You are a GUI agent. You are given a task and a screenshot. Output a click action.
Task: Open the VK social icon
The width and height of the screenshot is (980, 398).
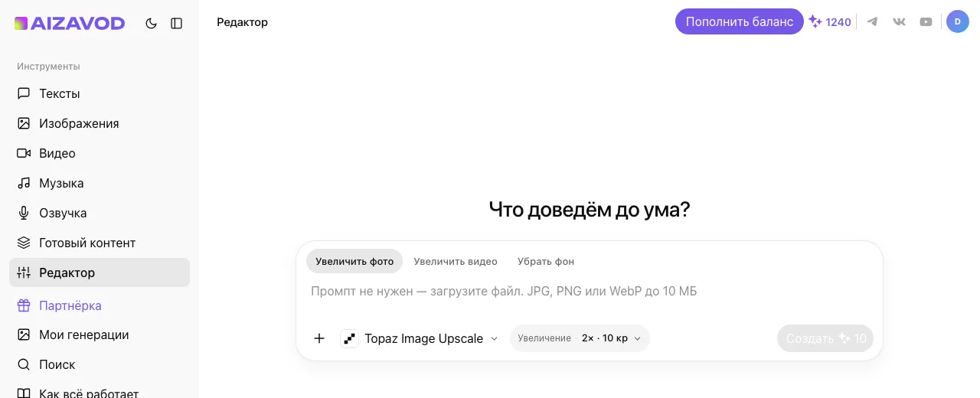[x=899, y=21]
